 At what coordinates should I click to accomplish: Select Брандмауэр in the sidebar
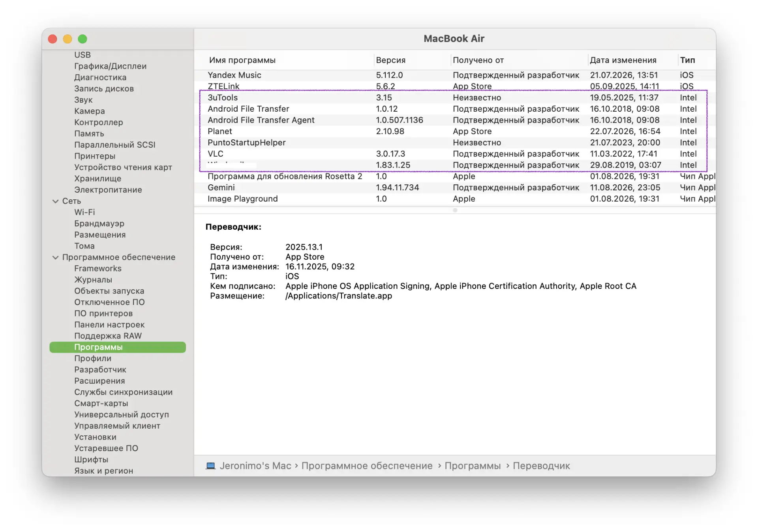pyautogui.click(x=99, y=224)
